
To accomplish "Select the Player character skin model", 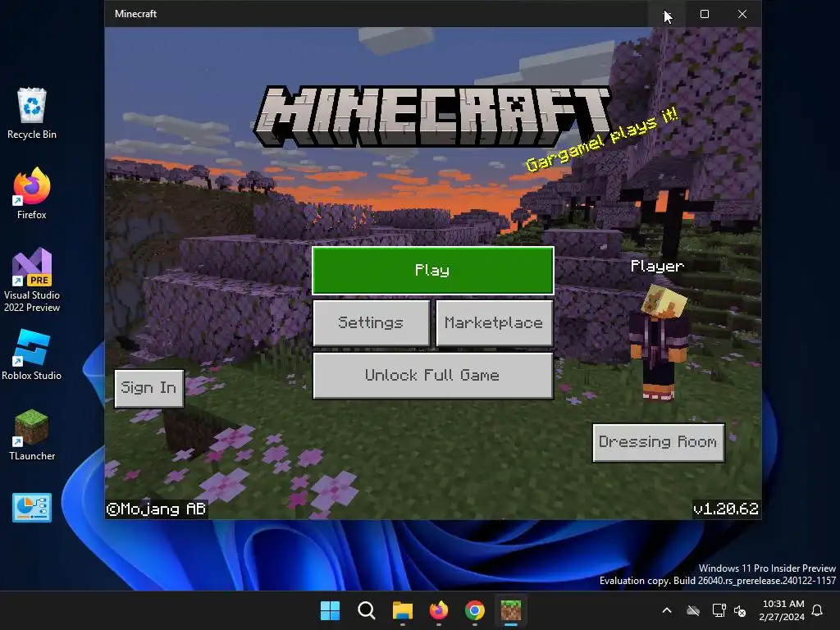I will 660,343.
